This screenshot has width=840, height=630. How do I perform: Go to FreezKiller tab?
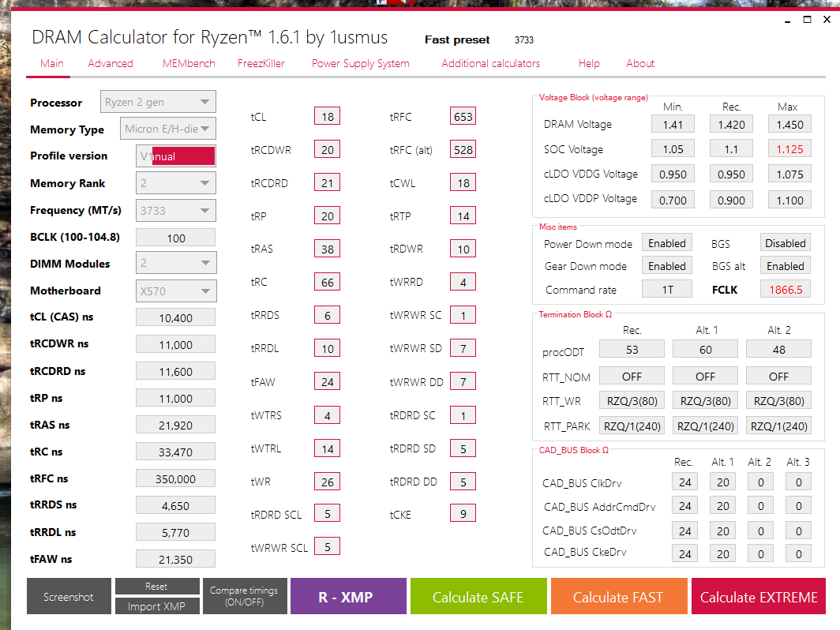(x=261, y=63)
